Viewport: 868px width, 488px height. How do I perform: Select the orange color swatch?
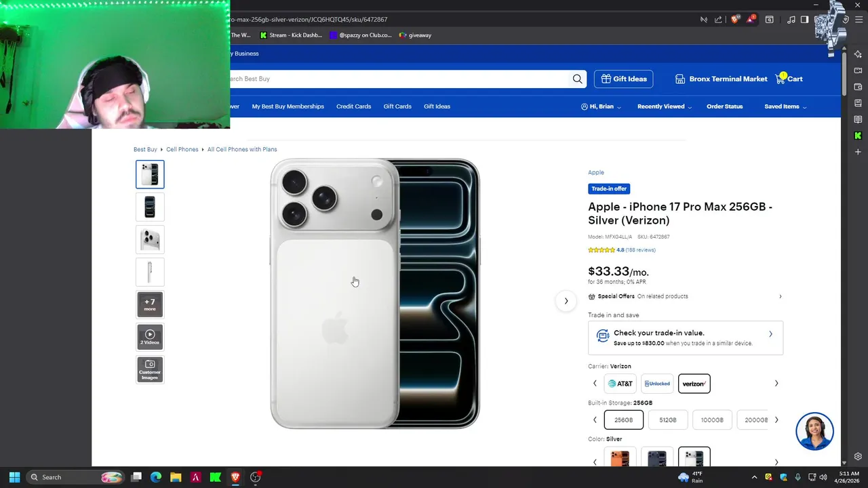[620, 456]
